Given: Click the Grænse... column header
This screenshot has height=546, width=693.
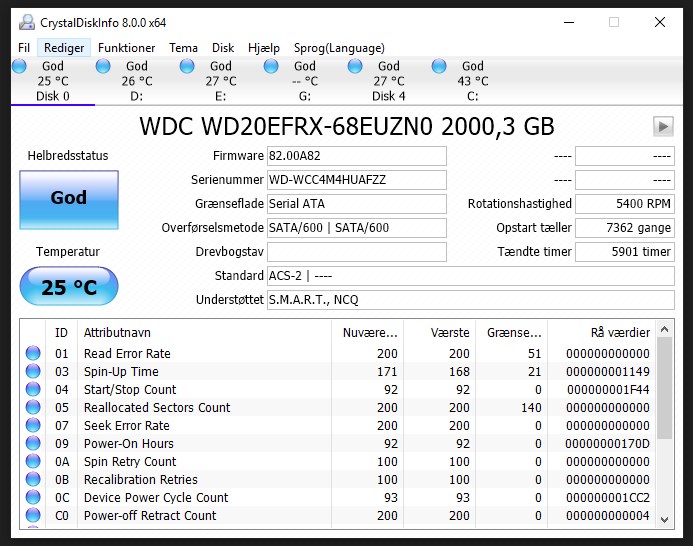Looking at the screenshot, I should (x=511, y=332).
